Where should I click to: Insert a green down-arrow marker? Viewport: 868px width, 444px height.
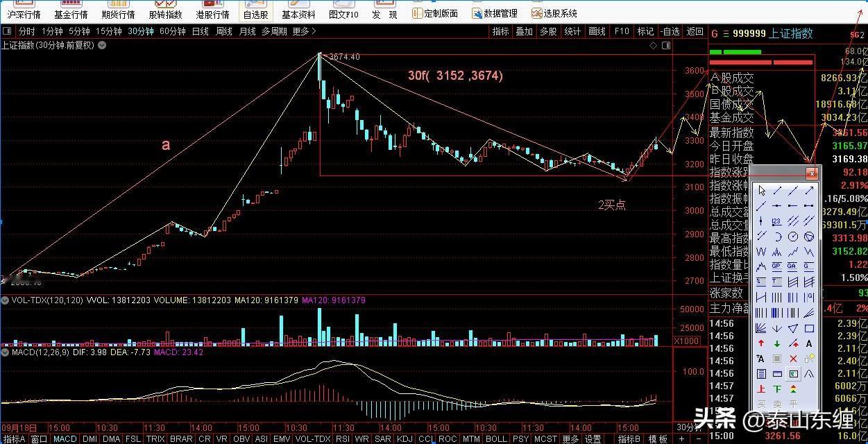point(776,343)
